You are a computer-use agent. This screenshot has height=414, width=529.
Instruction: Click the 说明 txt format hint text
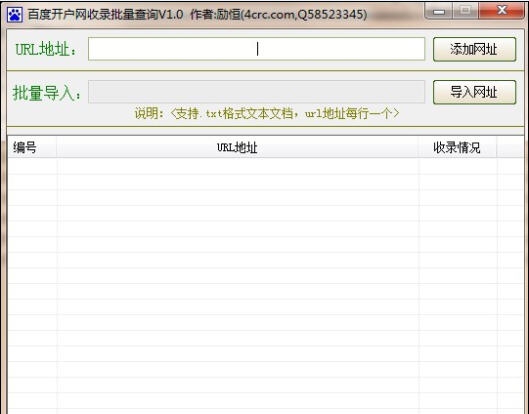pos(267,113)
